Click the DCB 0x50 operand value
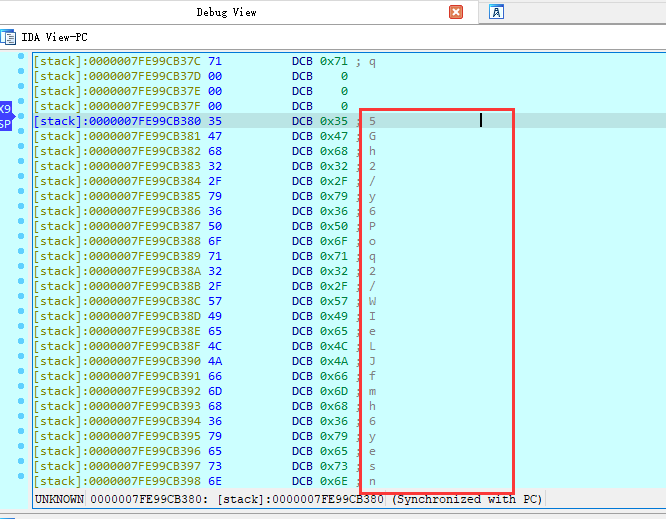Viewport: 666px width, 519px height. 334,226
